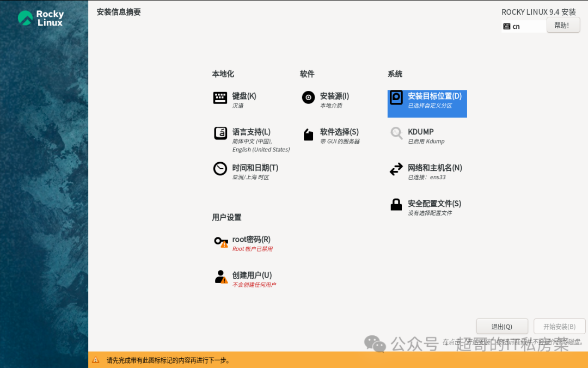588x368 pixels.
Task: Open network settings via the arrows icon
Action: click(395, 169)
